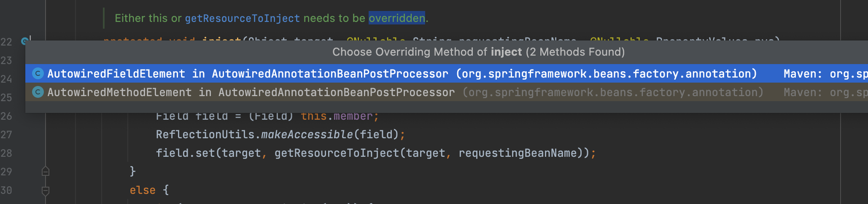Screen dimensions: 868x204
Task: Click highlighted word overridden in doc comment
Action: pos(396,18)
